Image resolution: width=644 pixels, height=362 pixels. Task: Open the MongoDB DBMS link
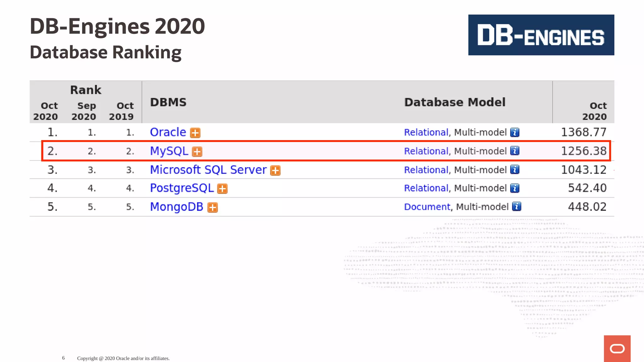(x=176, y=207)
